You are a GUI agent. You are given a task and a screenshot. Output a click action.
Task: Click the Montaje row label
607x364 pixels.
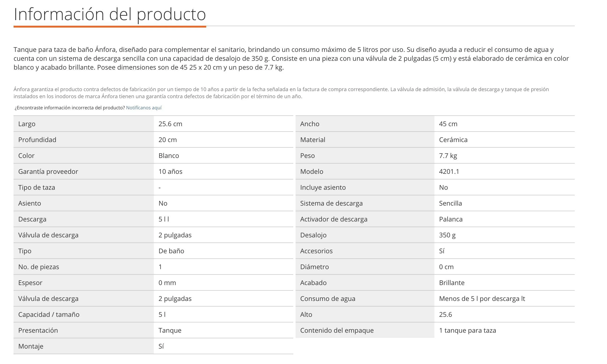tap(31, 346)
